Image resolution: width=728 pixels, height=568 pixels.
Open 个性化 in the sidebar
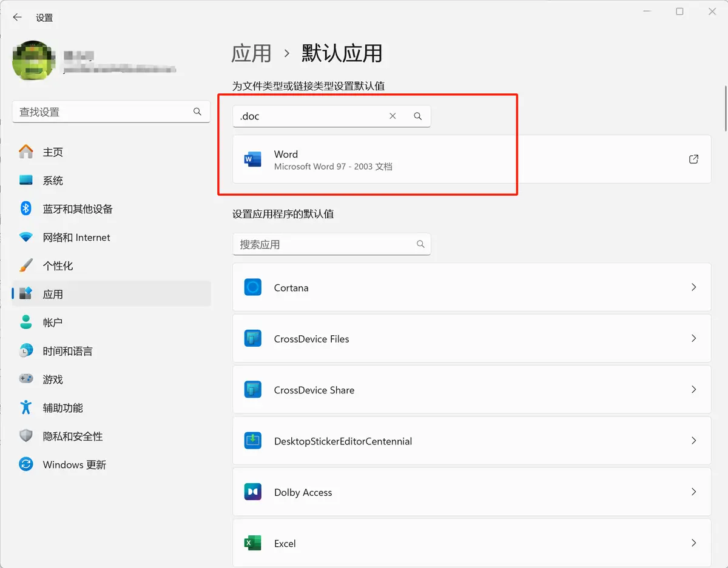[x=112, y=266]
